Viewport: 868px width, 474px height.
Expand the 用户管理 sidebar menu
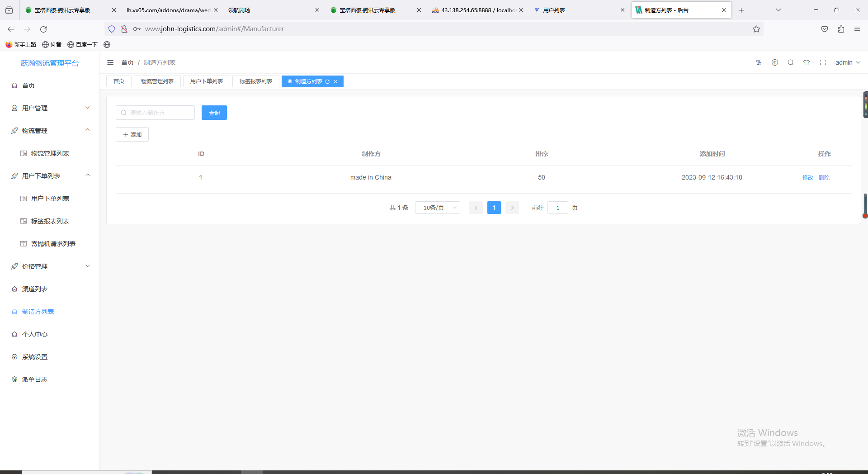[50, 108]
